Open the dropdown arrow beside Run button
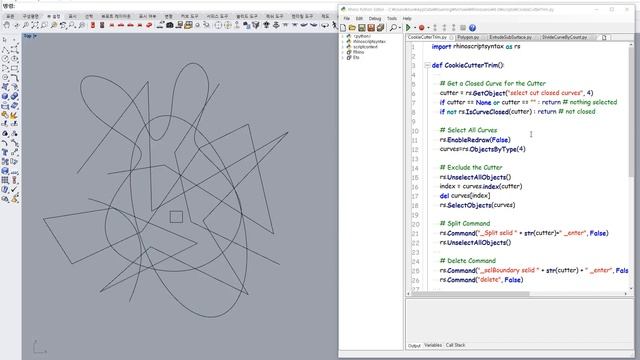 tap(415, 28)
